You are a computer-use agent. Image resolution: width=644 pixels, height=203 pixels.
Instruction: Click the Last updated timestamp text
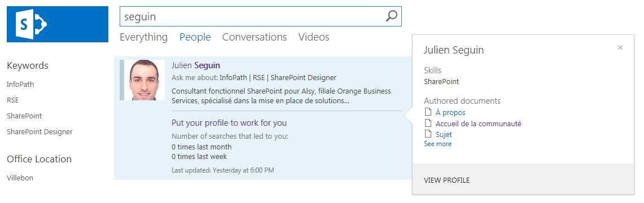coord(222,170)
